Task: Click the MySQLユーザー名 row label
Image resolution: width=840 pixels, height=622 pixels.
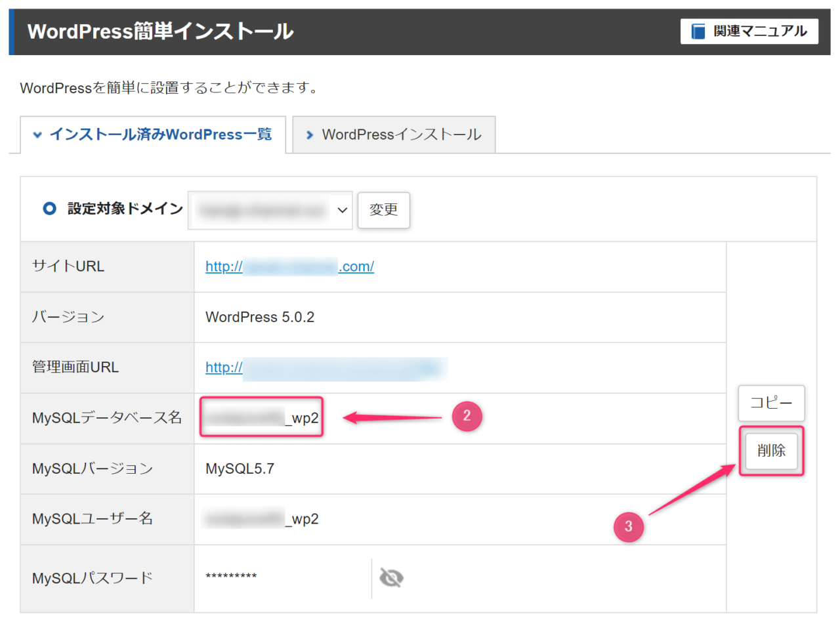Action: click(x=93, y=519)
